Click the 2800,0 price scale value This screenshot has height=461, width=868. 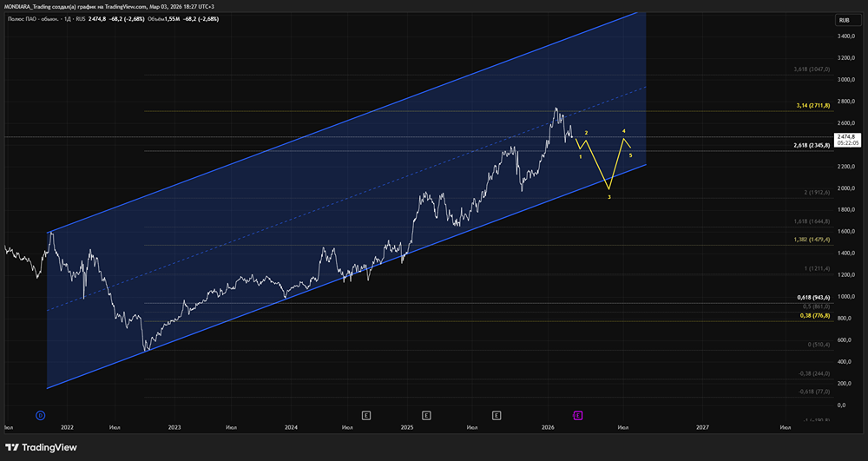tap(847, 102)
